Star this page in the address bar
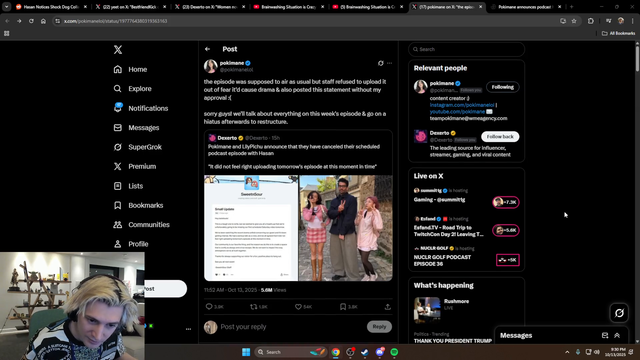640x360 pixels. click(x=574, y=21)
